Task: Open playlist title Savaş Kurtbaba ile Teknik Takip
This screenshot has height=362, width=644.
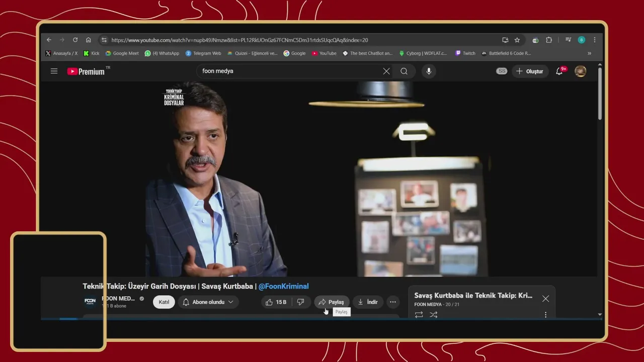Action: [473, 296]
